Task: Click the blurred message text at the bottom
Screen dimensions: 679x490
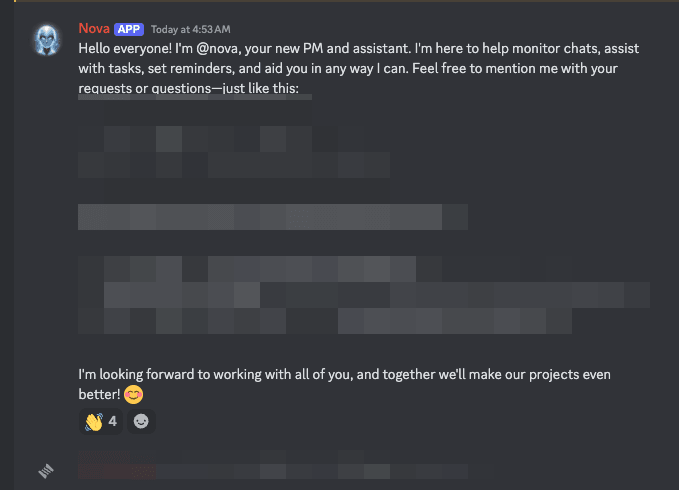Action: pyautogui.click(x=300, y=468)
